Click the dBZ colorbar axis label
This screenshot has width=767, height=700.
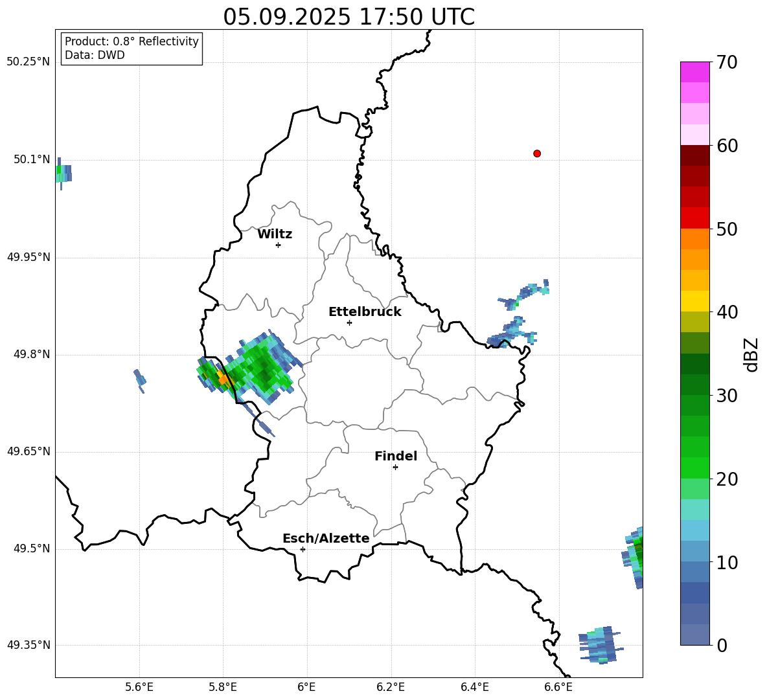pyautogui.click(x=751, y=354)
